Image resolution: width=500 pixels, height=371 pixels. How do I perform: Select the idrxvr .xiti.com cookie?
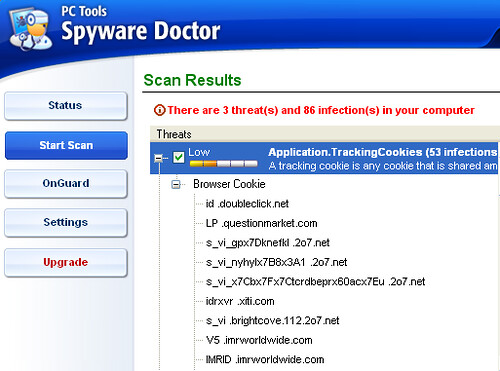click(x=240, y=301)
